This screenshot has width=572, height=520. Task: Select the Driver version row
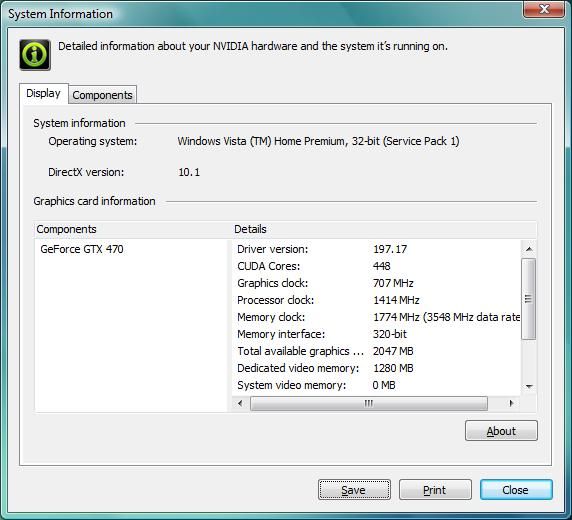tap(376, 249)
